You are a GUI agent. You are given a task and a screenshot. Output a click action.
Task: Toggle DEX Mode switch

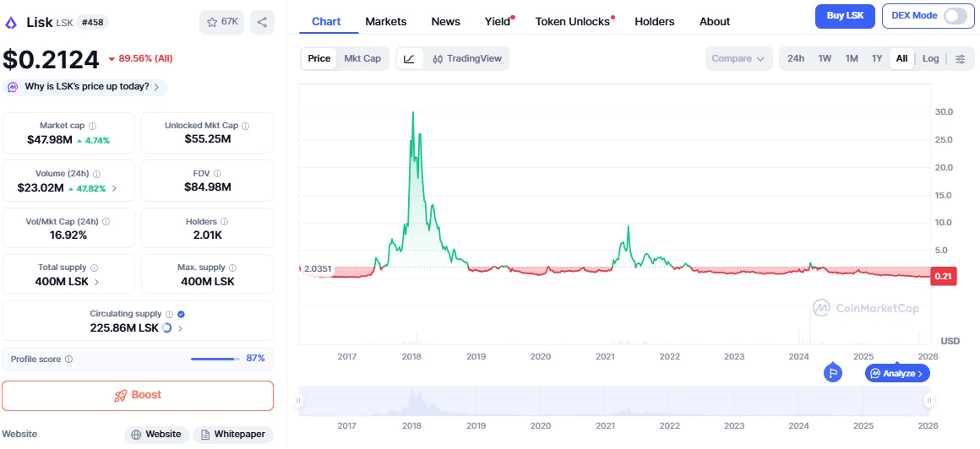point(954,16)
